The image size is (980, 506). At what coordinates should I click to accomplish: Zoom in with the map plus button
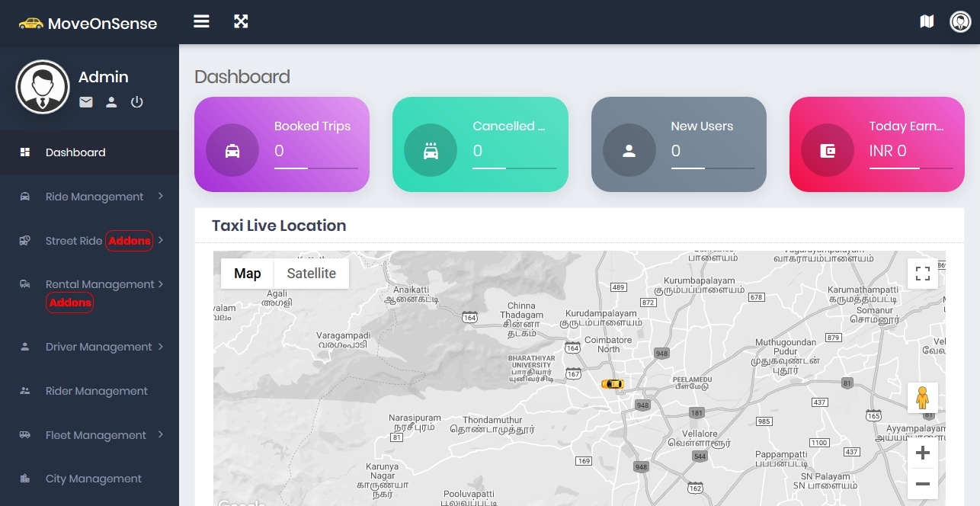923,453
